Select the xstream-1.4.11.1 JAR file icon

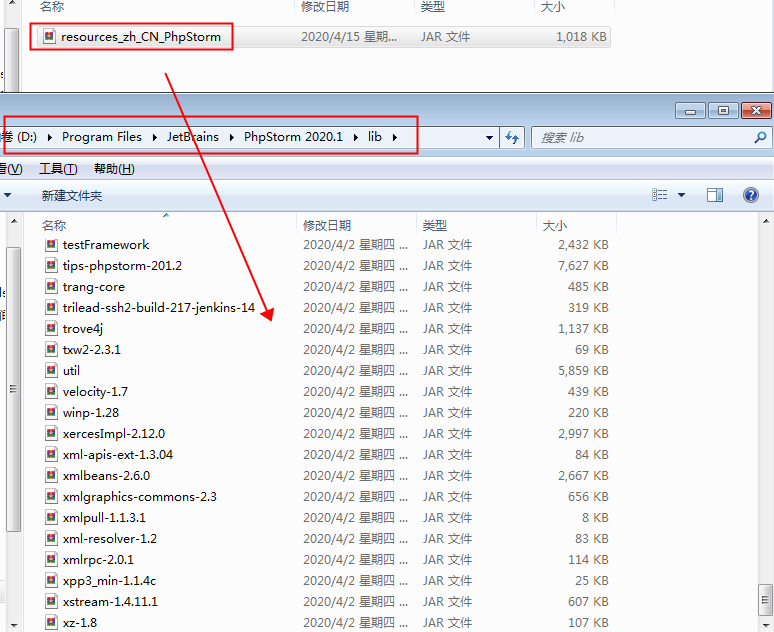pyautogui.click(x=51, y=602)
